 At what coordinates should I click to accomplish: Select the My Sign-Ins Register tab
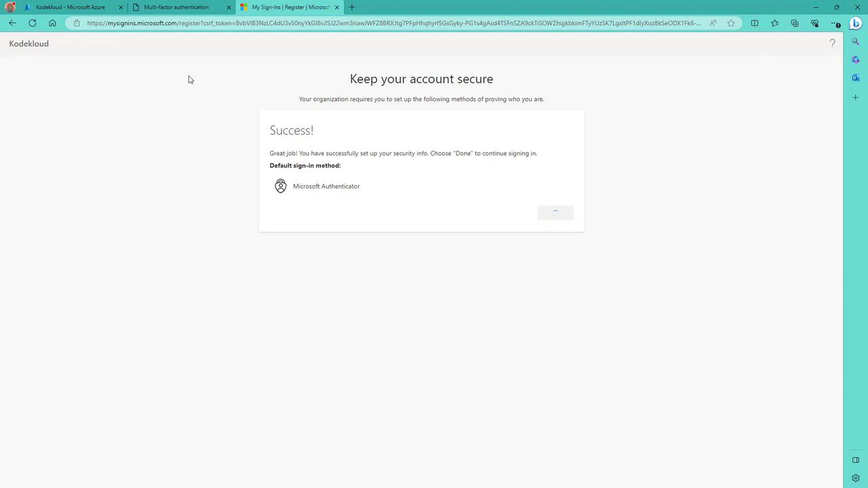(x=291, y=7)
